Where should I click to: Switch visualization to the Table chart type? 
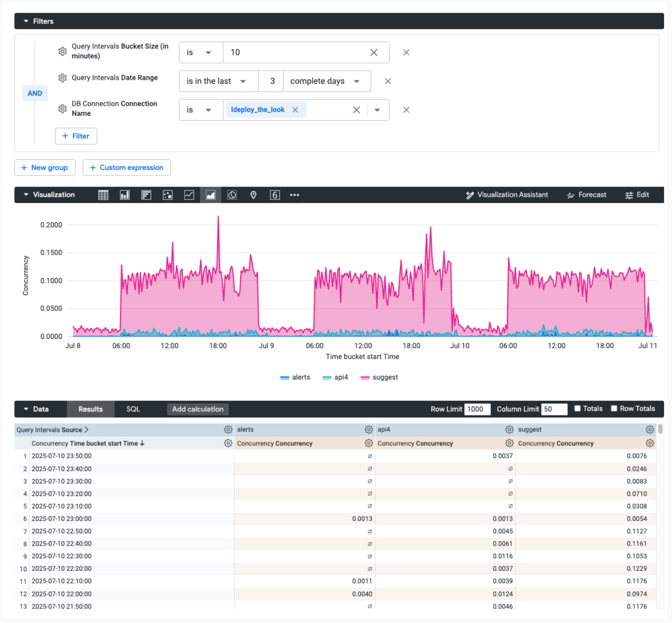pos(103,195)
